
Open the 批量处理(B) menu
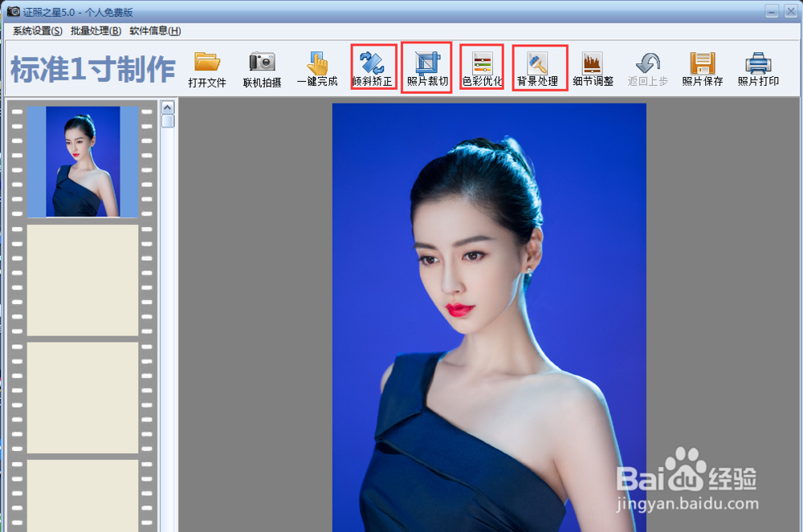tap(96, 30)
